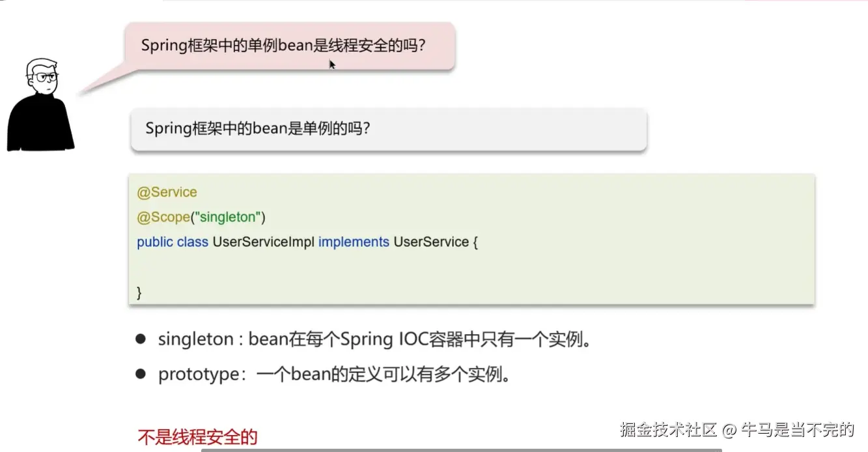Viewport: 868px width, 452px height.
Task: Click the mouse pointer arrow in the pink bubble
Action: pyautogui.click(x=332, y=64)
